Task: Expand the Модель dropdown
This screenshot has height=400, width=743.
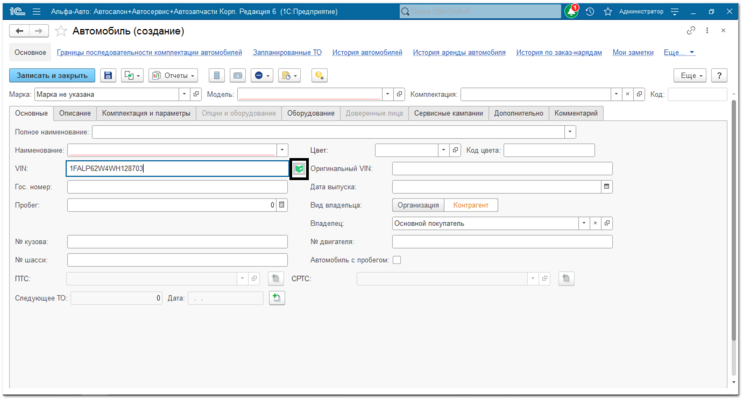Action: 388,94
